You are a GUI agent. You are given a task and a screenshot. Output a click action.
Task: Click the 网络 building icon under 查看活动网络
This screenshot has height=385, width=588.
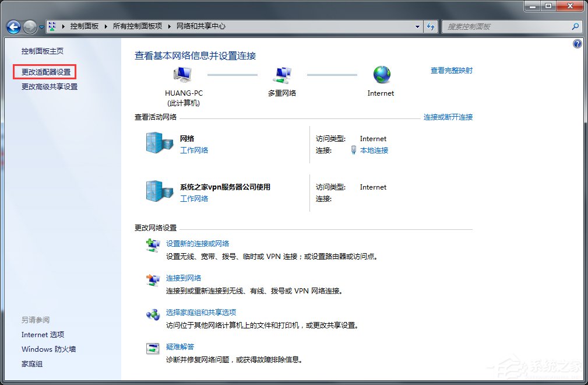159,143
